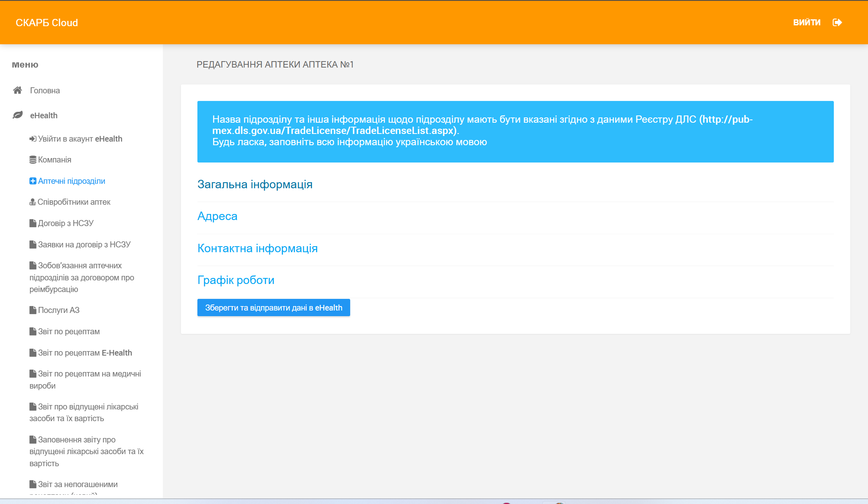Image resolution: width=868 pixels, height=504 pixels.
Task: Open Заявки на договір з НСЗУ menu item
Action: point(84,245)
